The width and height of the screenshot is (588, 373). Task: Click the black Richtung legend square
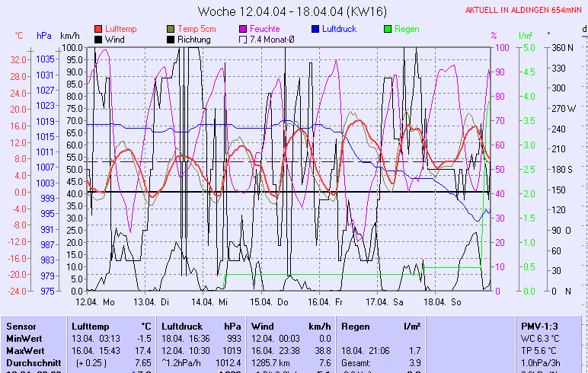(x=171, y=39)
